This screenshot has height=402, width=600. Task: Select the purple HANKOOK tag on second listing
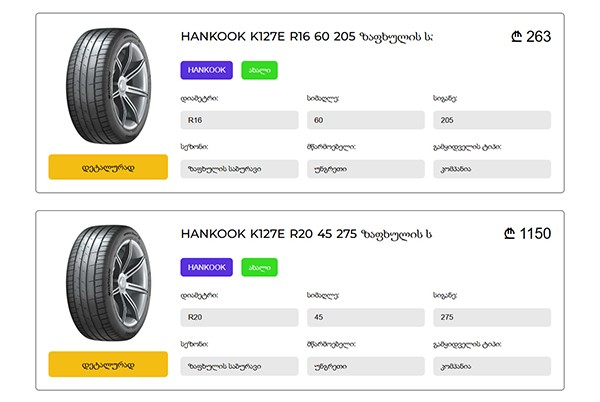pos(207,267)
